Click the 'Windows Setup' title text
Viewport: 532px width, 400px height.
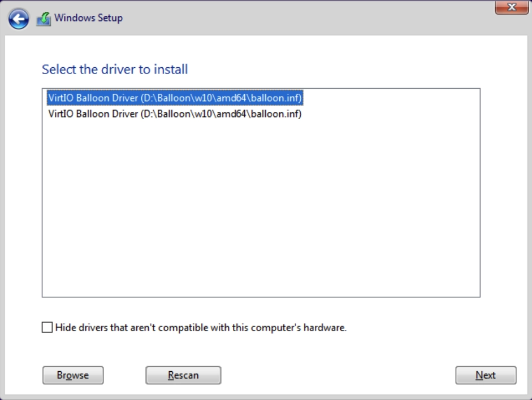pyautogui.click(x=89, y=18)
